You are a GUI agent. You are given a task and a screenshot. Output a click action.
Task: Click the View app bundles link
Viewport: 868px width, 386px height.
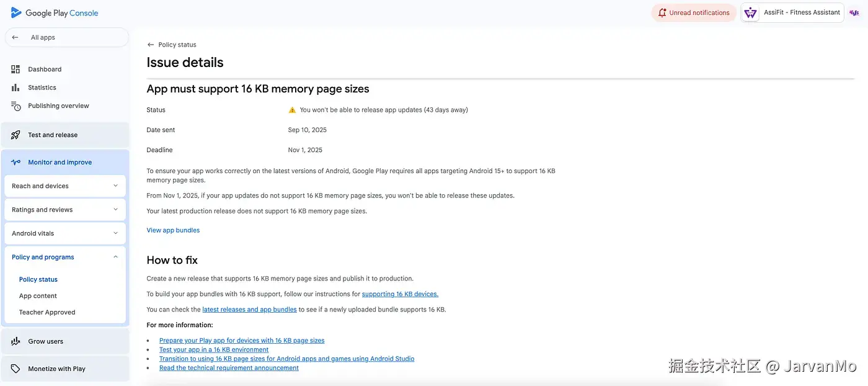[x=172, y=230]
